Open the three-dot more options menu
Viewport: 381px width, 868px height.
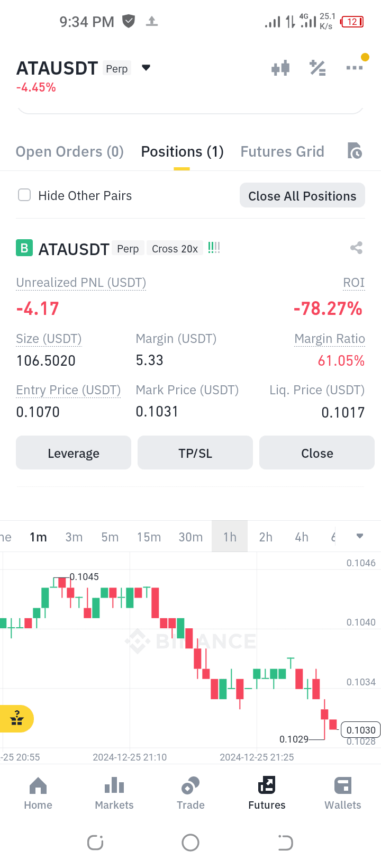pos(355,68)
